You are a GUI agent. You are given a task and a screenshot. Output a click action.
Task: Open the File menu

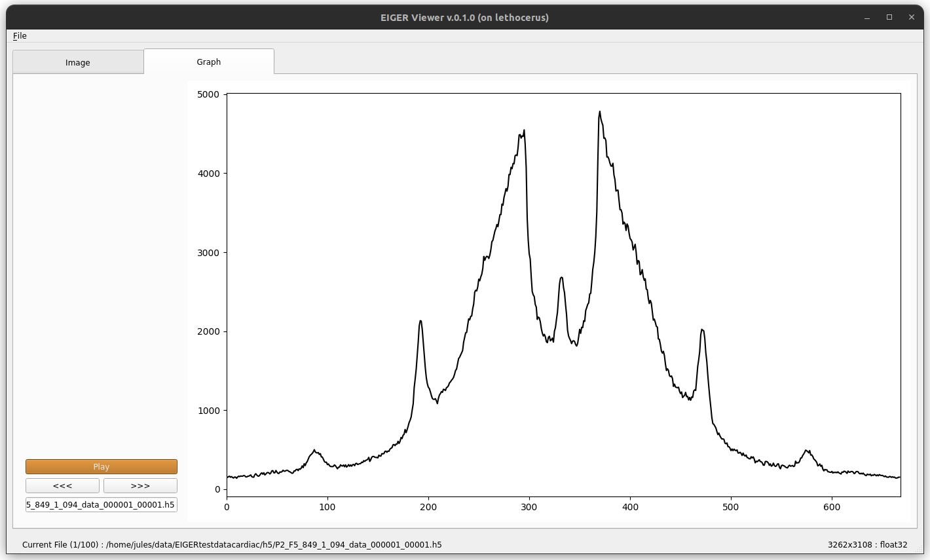coord(20,36)
